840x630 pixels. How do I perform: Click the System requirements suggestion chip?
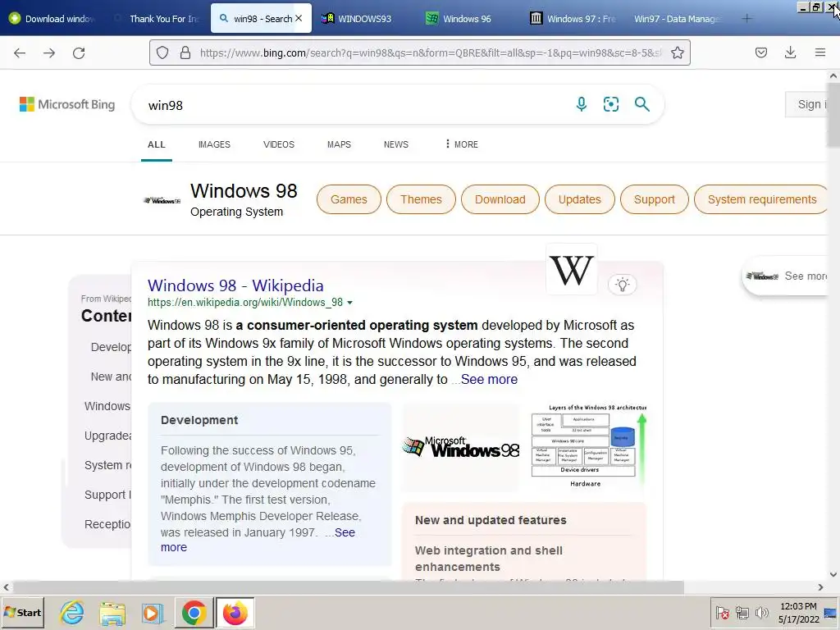pos(761,199)
